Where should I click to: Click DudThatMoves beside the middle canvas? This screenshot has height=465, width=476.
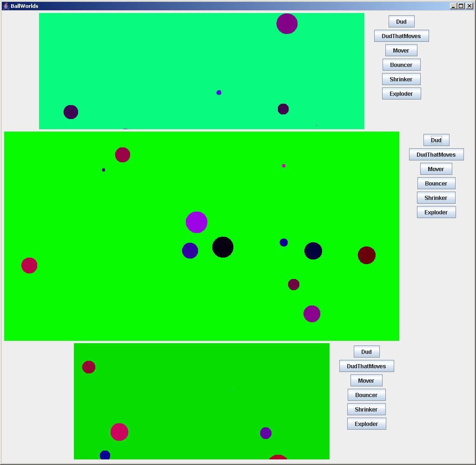(x=436, y=155)
